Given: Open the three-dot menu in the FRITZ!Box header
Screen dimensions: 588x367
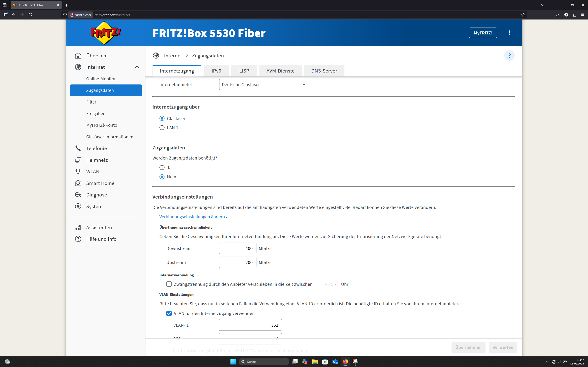Looking at the screenshot, I should click(x=509, y=33).
